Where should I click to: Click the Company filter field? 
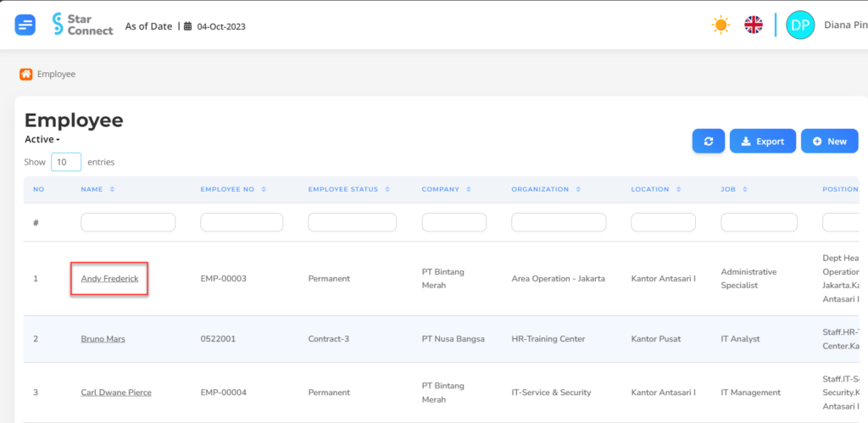(x=454, y=222)
